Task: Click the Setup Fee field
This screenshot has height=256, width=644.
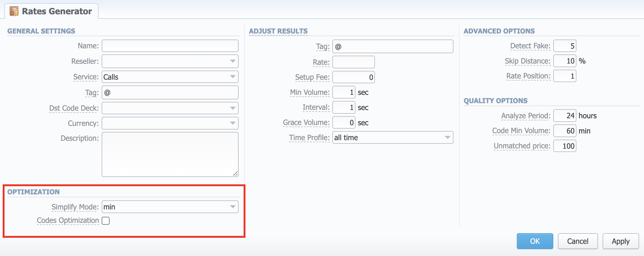Action: [x=353, y=77]
